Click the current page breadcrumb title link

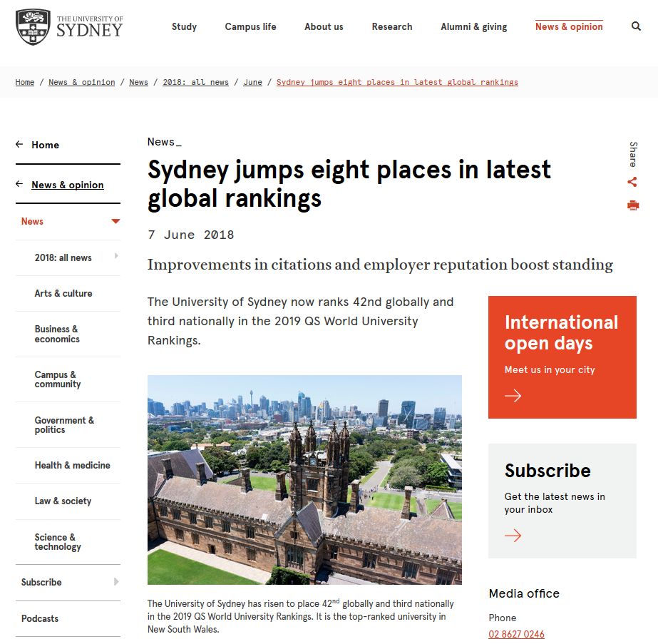point(397,82)
